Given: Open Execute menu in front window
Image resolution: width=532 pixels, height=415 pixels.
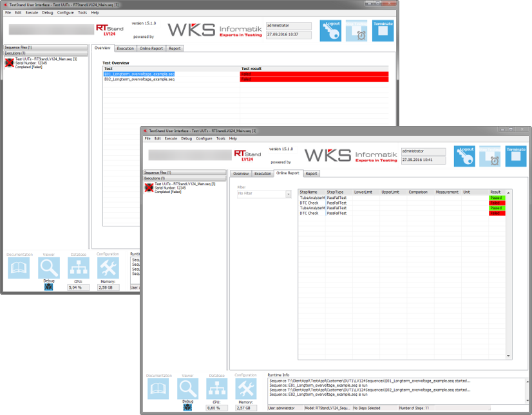Looking at the screenshot, I should (171, 138).
